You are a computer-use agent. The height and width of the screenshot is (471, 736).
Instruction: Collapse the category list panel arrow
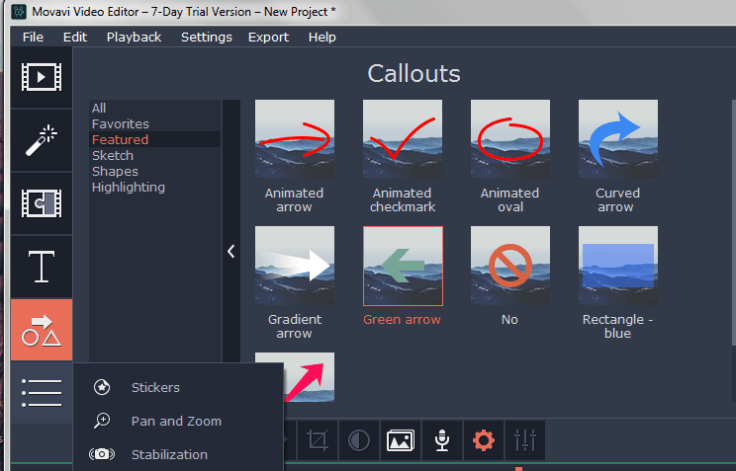tap(231, 252)
